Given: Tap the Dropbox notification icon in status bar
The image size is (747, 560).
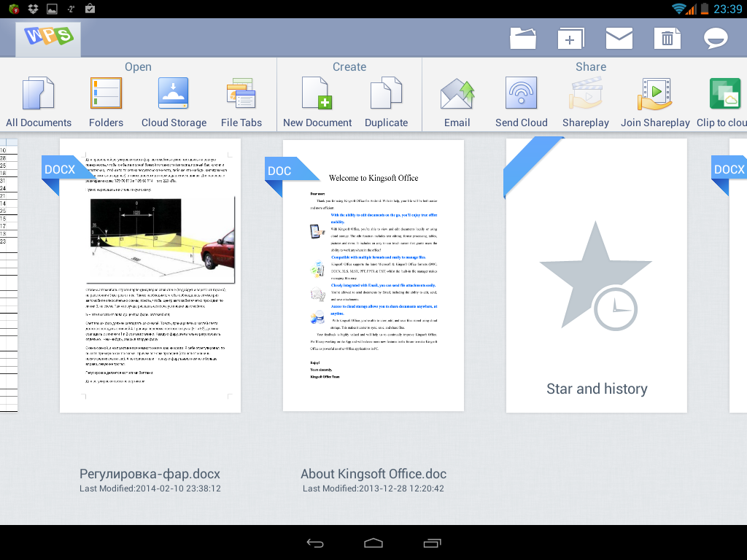Looking at the screenshot, I should click(33, 9).
